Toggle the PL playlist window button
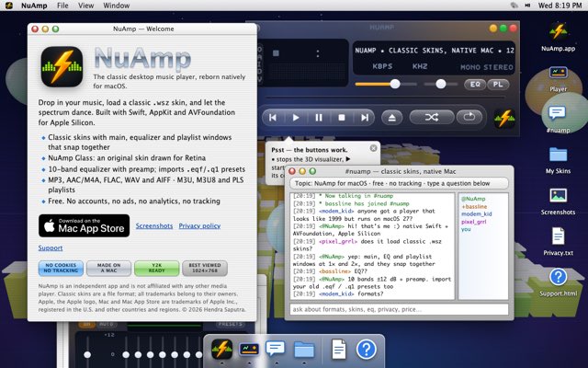This screenshot has width=588, height=368. [498, 84]
